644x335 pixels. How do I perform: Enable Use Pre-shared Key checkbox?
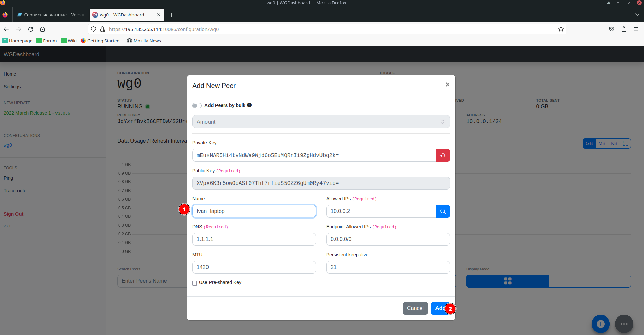coord(195,283)
